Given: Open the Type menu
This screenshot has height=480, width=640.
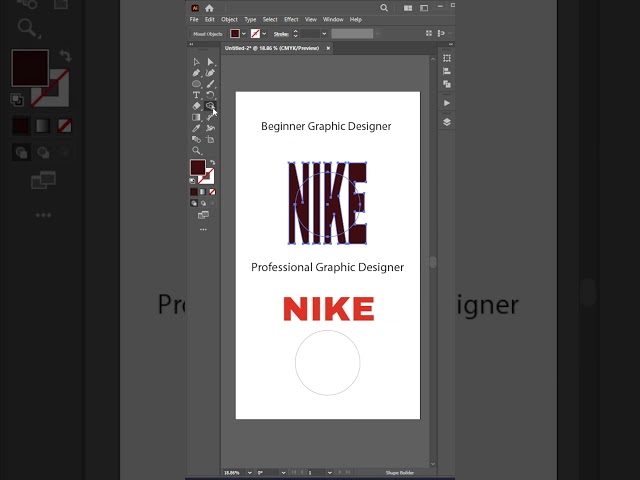Looking at the screenshot, I should click(250, 20).
